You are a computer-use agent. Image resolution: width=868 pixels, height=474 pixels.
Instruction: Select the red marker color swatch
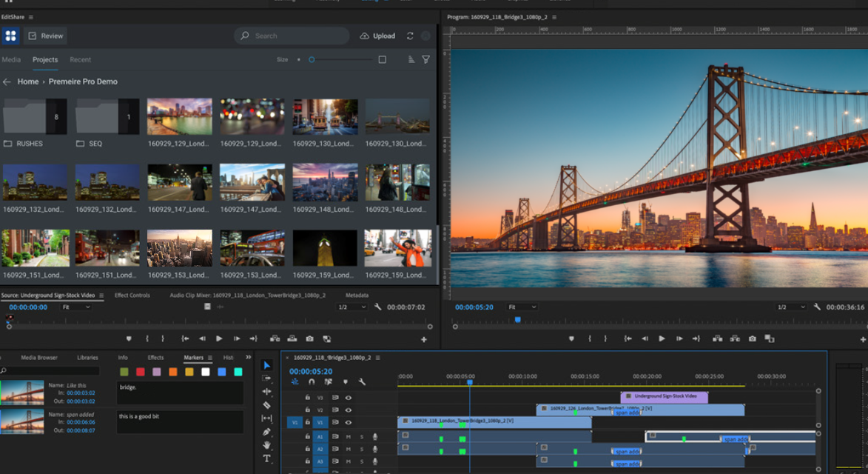pos(140,372)
